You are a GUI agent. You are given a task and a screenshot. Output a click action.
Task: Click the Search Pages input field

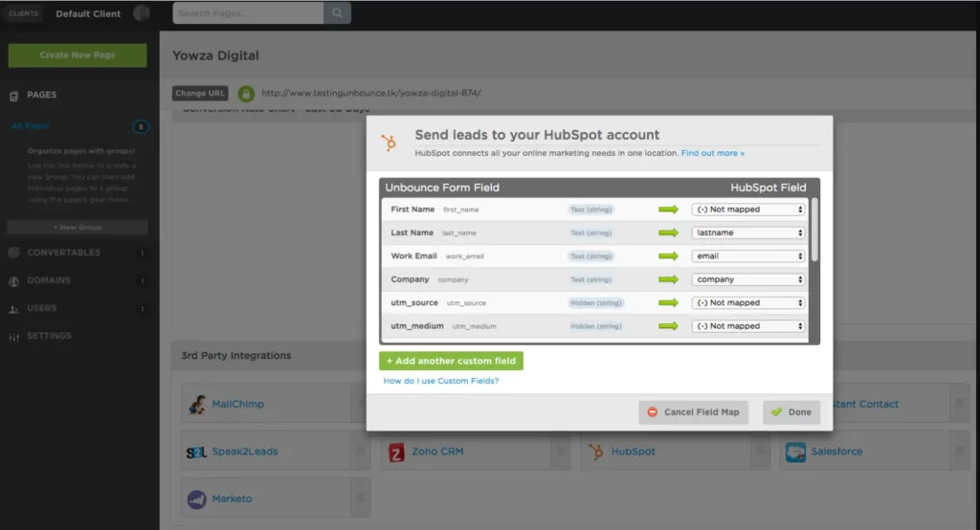(x=248, y=12)
